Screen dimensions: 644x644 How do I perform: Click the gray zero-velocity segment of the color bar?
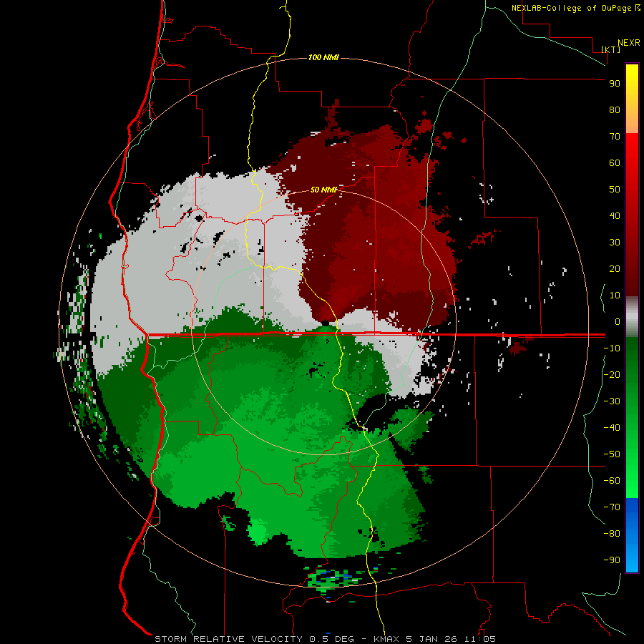point(632,317)
